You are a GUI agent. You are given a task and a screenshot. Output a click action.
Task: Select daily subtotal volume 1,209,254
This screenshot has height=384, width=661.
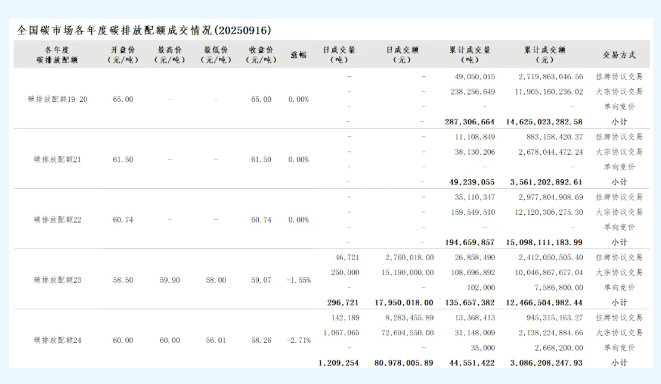[339, 363]
